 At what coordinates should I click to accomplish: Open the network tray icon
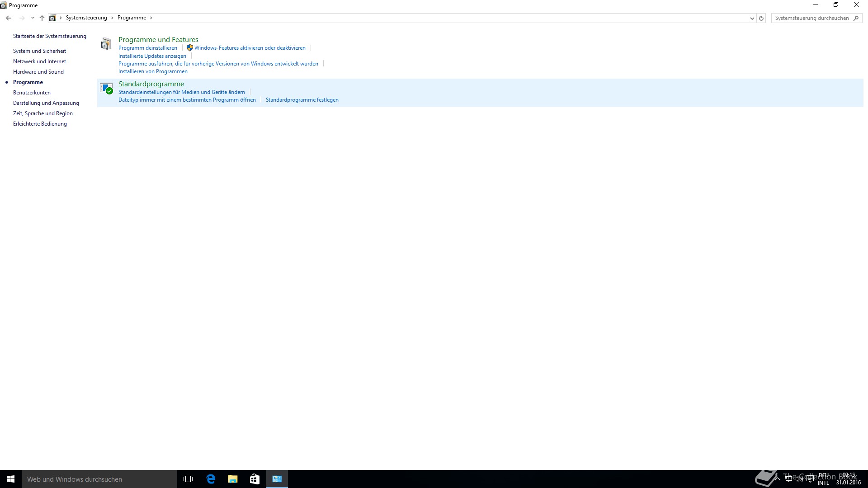(788, 479)
